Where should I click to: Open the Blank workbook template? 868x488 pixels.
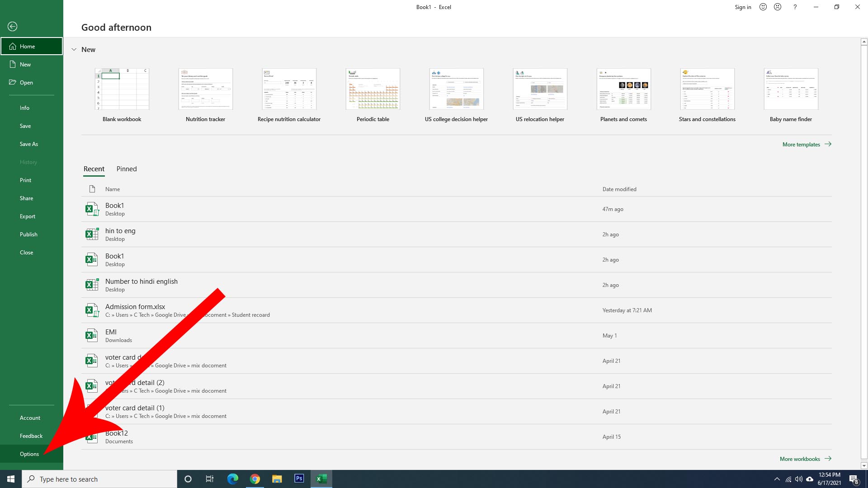pos(122,89)
